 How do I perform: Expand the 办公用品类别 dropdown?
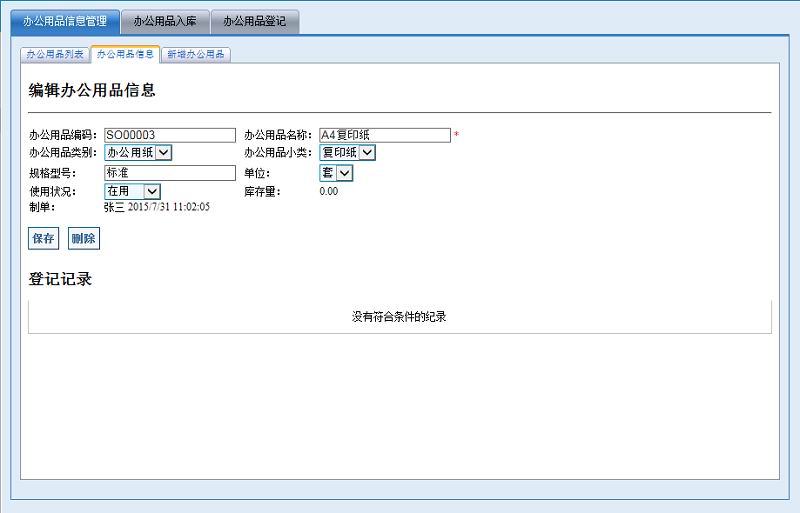point(138,153)
